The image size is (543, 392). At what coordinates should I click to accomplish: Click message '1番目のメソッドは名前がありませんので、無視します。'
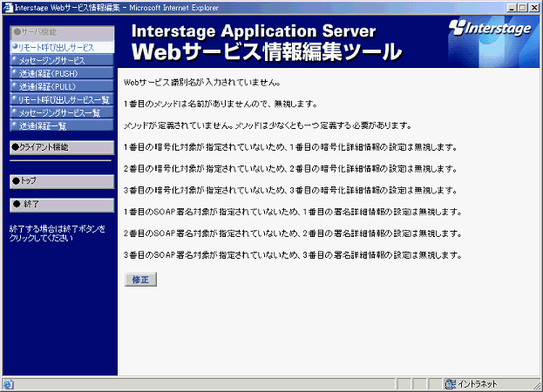pyautogui.click(x=221, y=104)
